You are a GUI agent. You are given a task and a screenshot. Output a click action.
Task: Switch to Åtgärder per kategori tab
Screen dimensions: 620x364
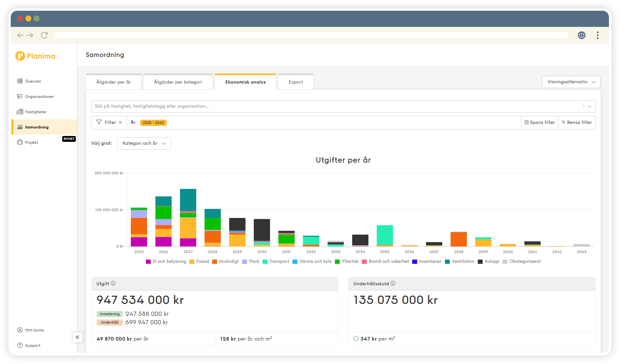tap(178, 82)
